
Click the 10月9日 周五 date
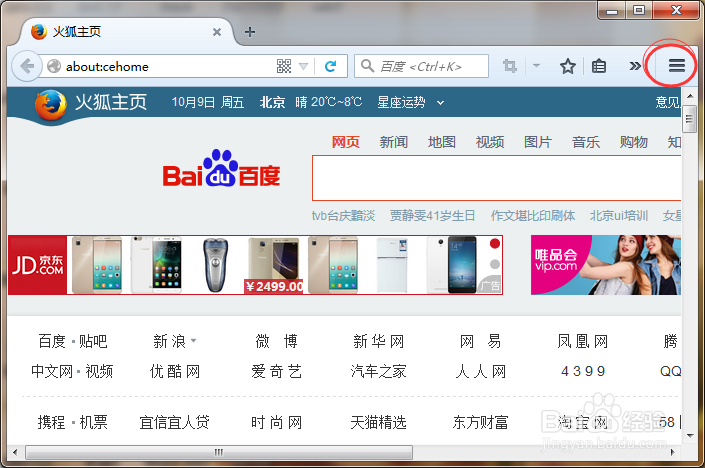coord(208,103)
